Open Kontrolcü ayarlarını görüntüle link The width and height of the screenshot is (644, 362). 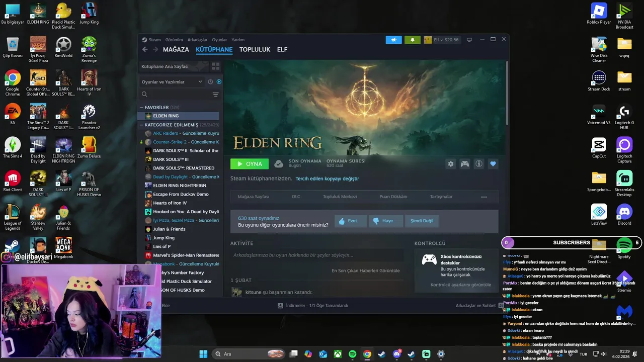pyautogui.click(x=460, y=285)
